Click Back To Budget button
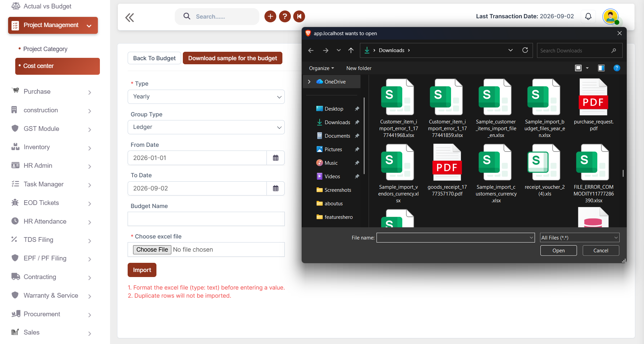Image resolution: width=644 pixels, height=344 pixels. click(154, 58)
